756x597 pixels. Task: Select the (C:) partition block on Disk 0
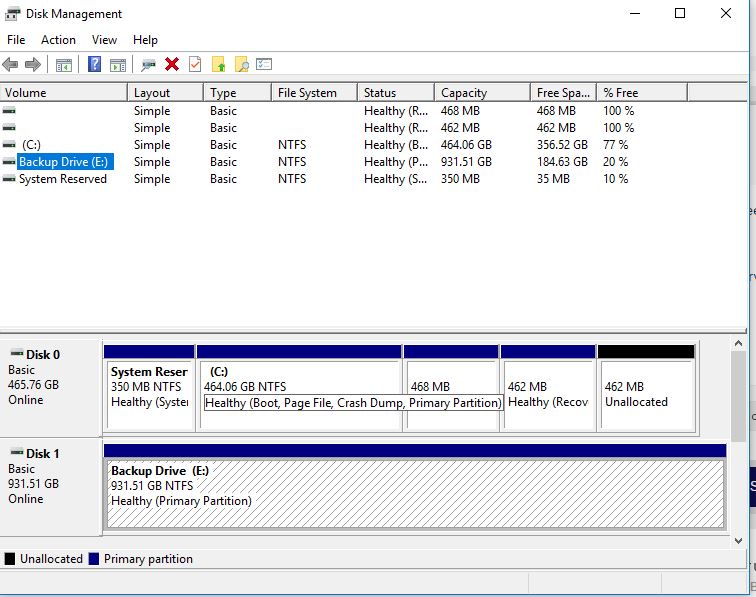click(x=299, y=388)
